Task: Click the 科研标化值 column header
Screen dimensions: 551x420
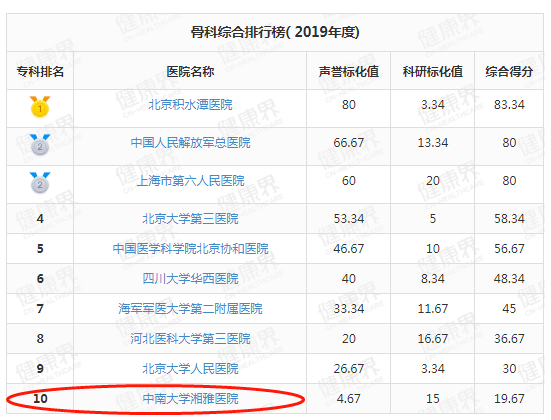Action: [433, 71]
